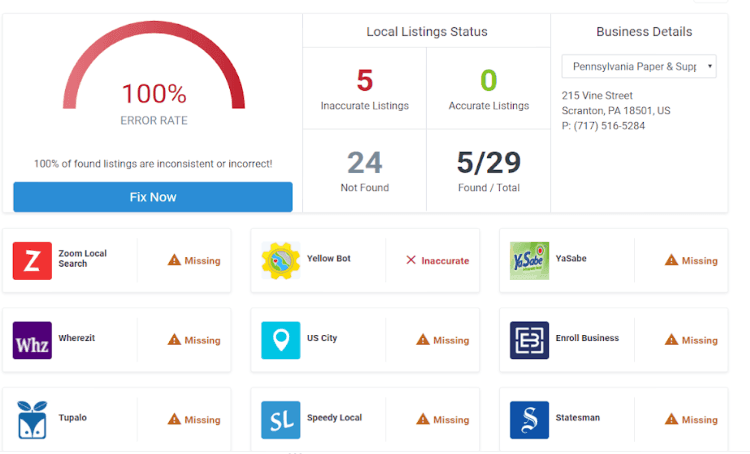Image resolution: width=750 pixels, height=454 pixels.
Task: Select the 24 Not Found tile
Action: (x=364, y=170)
